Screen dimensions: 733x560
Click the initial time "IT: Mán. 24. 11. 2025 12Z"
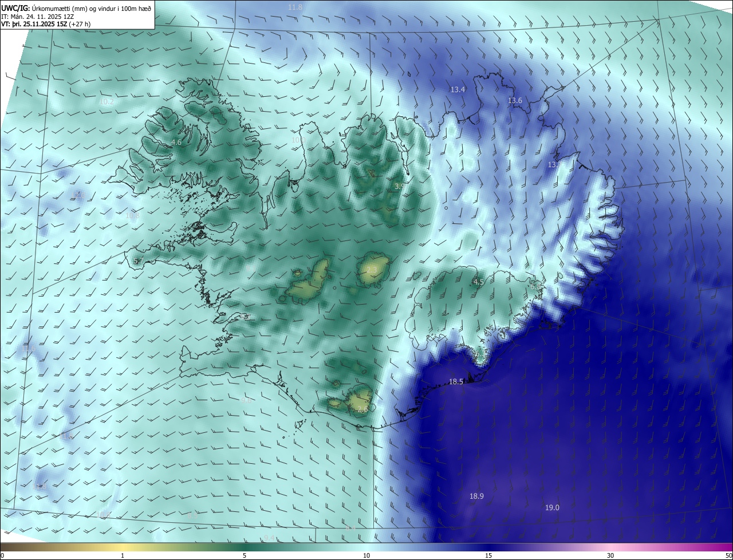(x=38, y=16)
